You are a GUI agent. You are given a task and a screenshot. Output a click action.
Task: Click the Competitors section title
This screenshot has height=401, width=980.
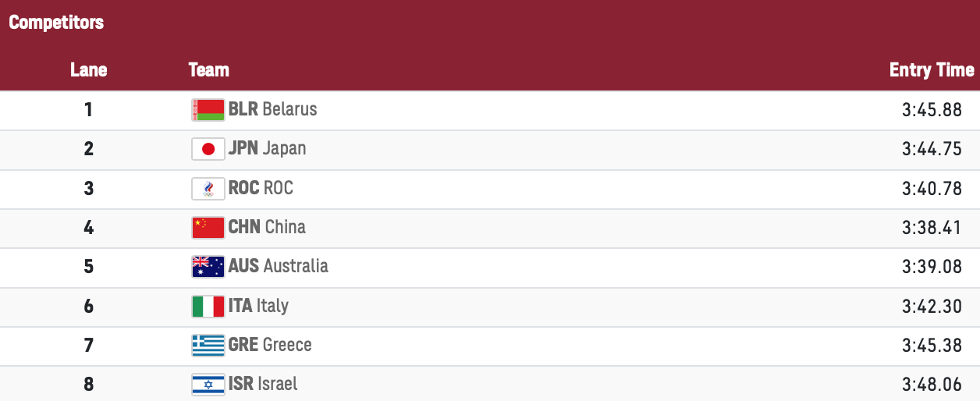pos(56,23)
